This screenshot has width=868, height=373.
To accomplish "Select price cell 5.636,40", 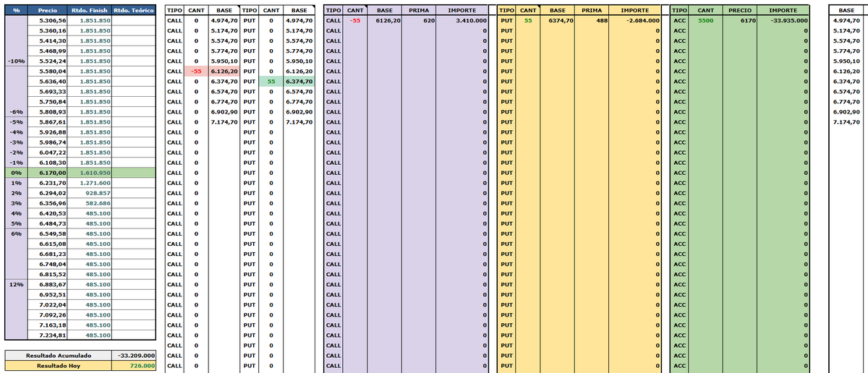I will click(48, 82).
